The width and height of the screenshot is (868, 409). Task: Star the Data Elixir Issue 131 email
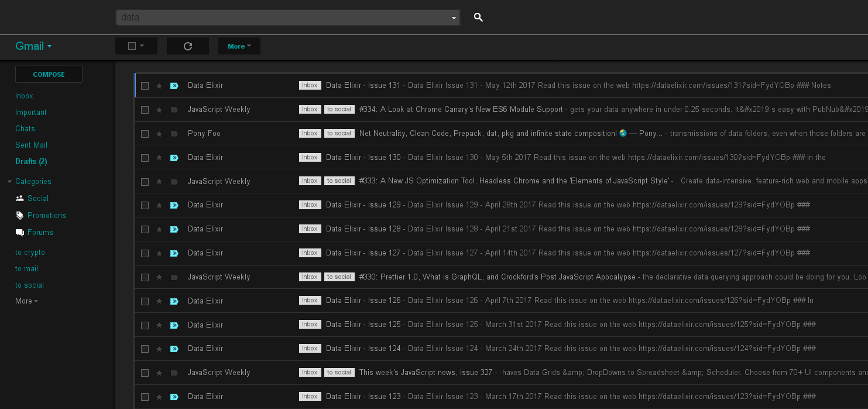click(159, 86)
